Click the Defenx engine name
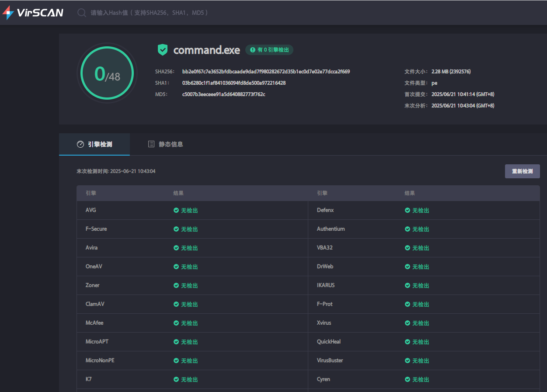This screenshot has width=547, height=392. pos(325,210)
